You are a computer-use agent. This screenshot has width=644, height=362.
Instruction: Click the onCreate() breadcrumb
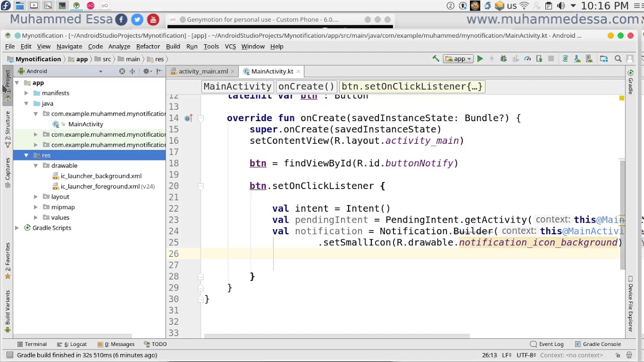pyautogui.click(x=306, y=86)
